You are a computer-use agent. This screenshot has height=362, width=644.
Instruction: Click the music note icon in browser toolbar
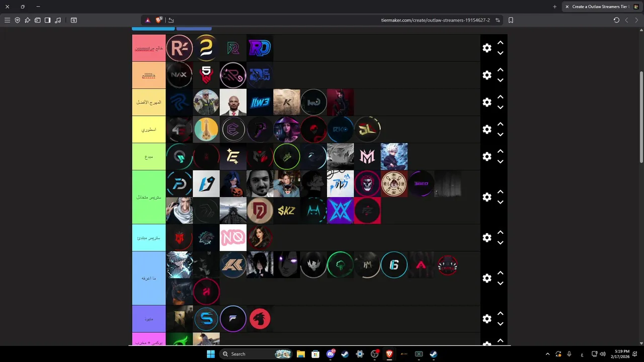pos(57,20)
